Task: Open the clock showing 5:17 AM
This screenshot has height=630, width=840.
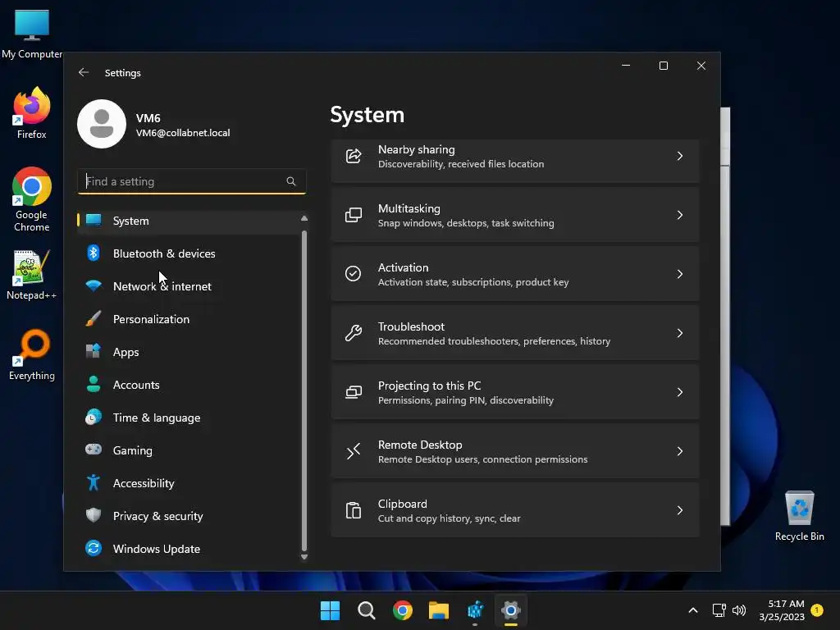Action: (782, 610)
